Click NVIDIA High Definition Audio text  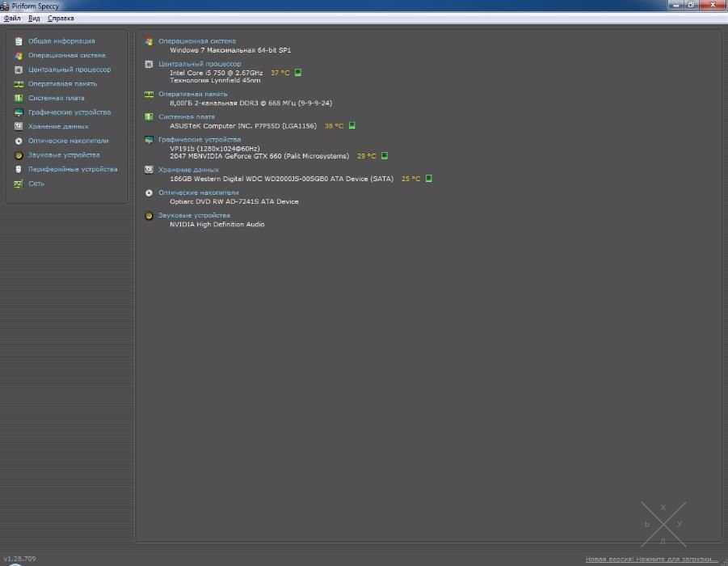pyautogui.click(x=217, y=224)
